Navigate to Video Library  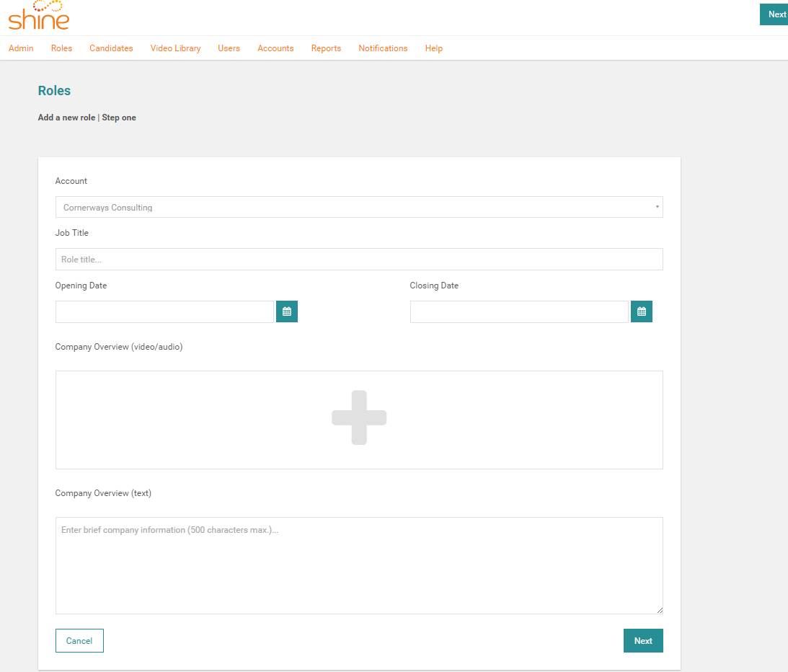pos(175,48)
